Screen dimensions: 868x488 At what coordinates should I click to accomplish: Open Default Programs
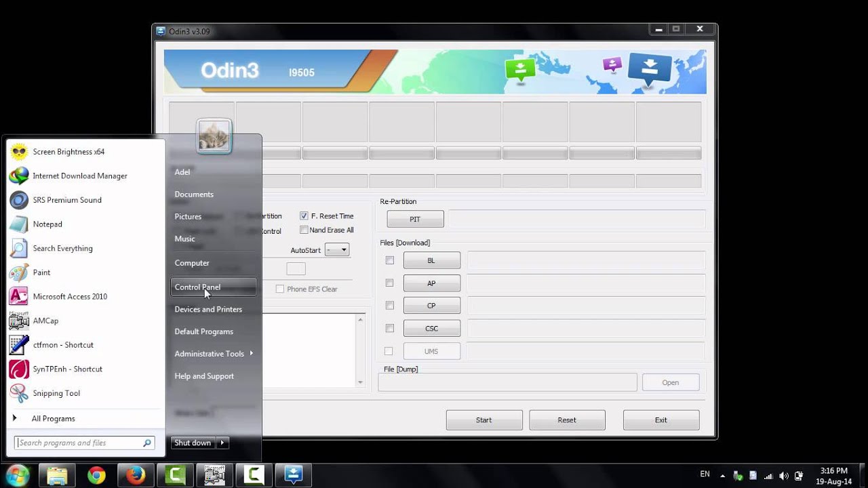point(213,331)
